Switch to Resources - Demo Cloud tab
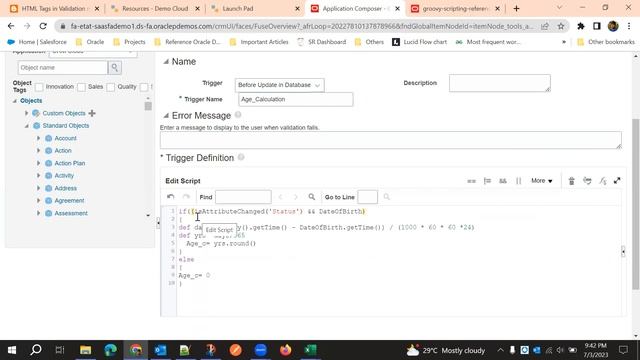The image size is (640, 360). (155, 8)
